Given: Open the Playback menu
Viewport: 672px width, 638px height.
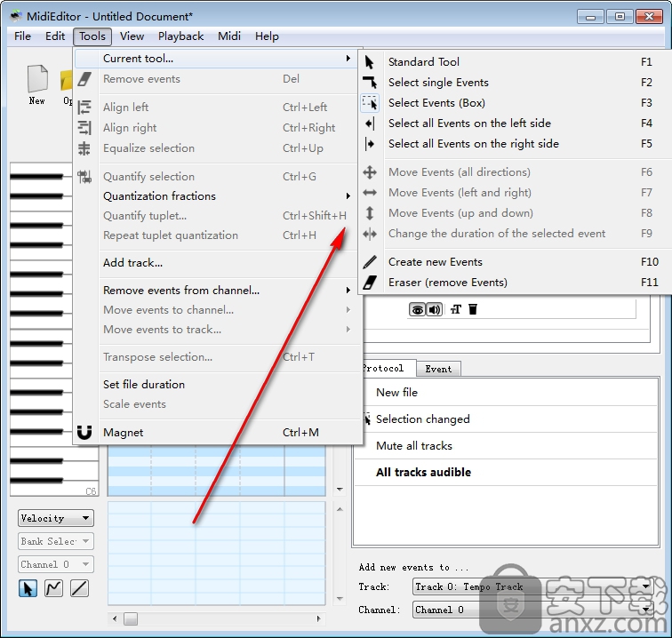Looking at the screenshot, I should 180,36.
